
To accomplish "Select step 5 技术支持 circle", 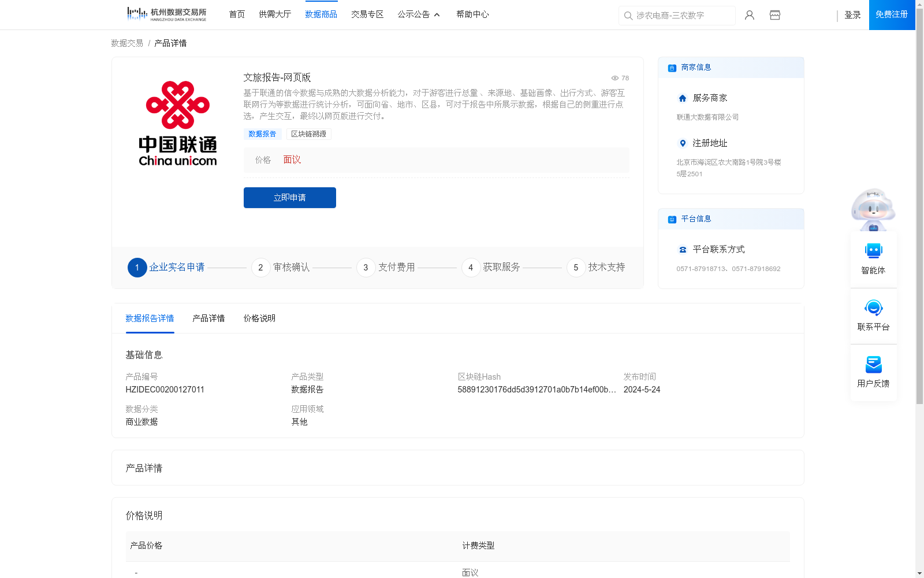I will coord(576,268).
